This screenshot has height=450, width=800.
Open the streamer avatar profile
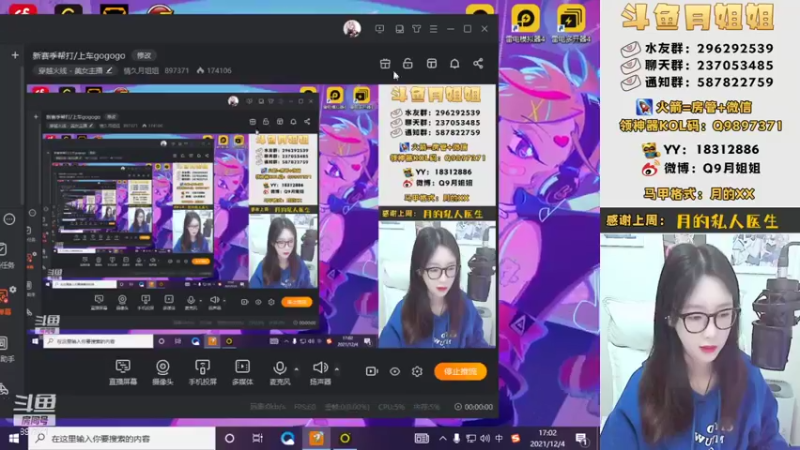click(x=352, y=29)
